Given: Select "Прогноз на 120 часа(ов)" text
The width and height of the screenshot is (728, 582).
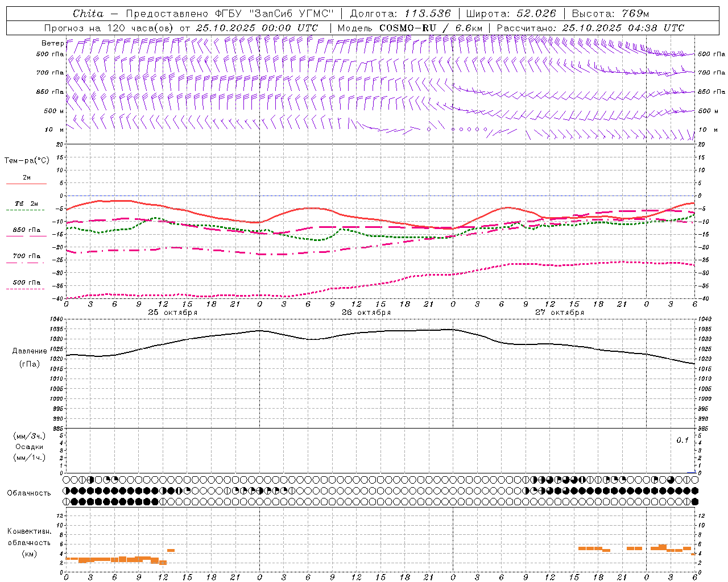Looking at the screenshot, I should (x=110, y=28).
